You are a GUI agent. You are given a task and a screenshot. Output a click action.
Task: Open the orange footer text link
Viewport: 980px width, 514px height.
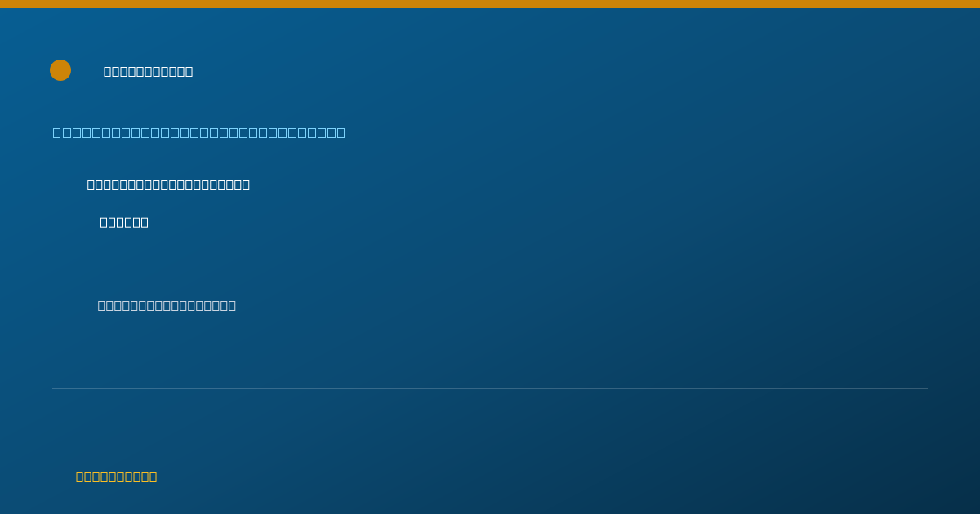pyautogui.click(x=117, y=476)
